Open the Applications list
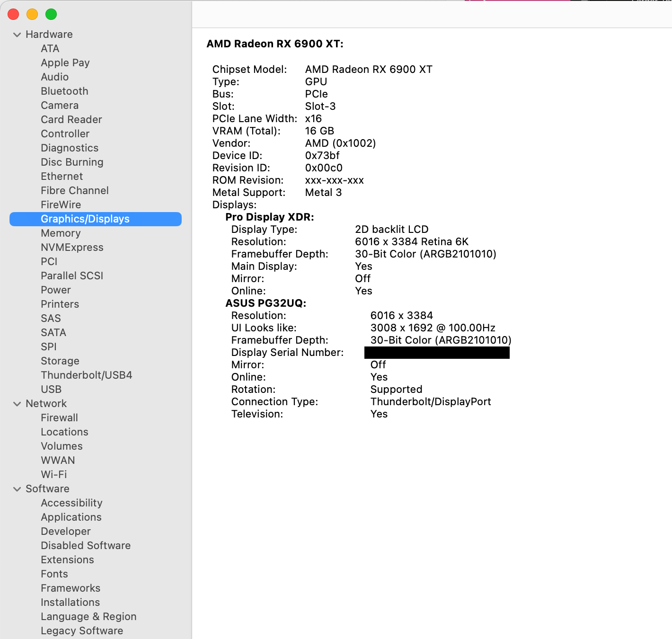 point(71,517)
